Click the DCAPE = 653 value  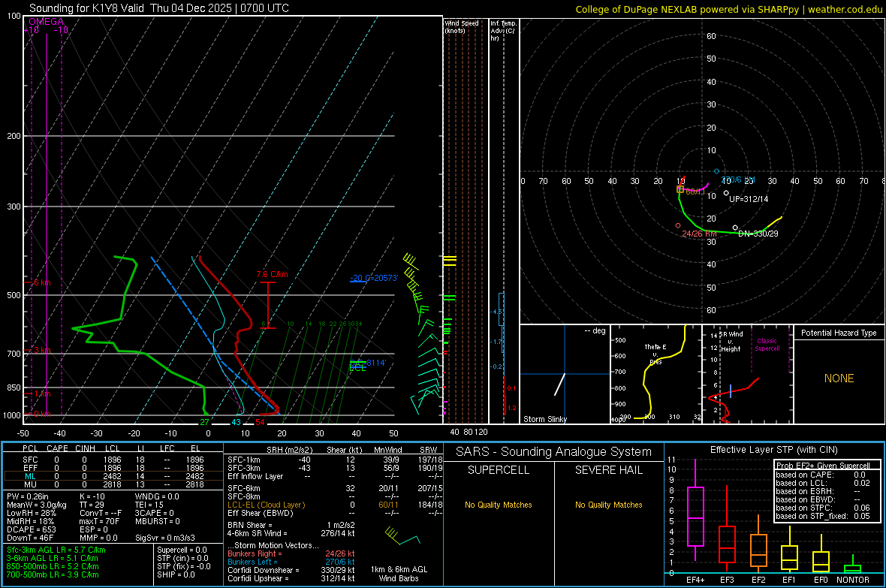31,529
